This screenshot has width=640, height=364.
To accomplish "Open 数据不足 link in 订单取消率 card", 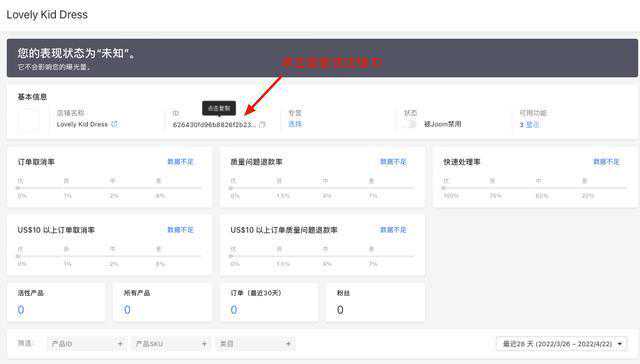I will (180, 162).
